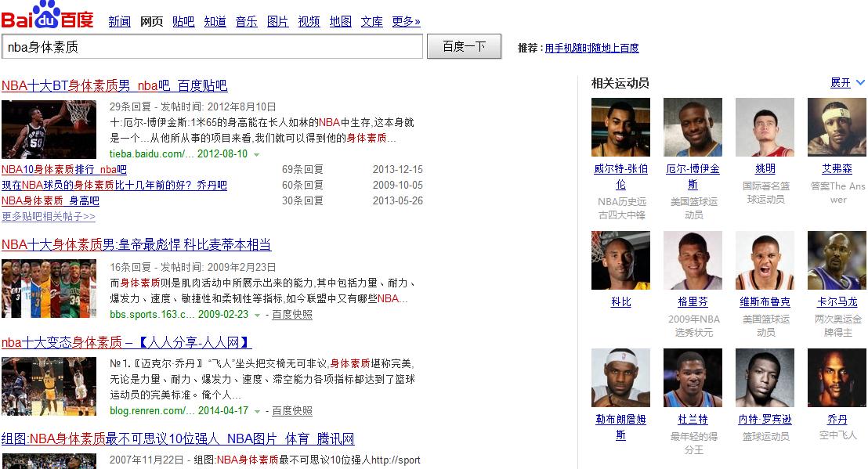Click the Spurs dunk thumbnail image
Viewport: 868px width, 469px height.
coord(49,129)
